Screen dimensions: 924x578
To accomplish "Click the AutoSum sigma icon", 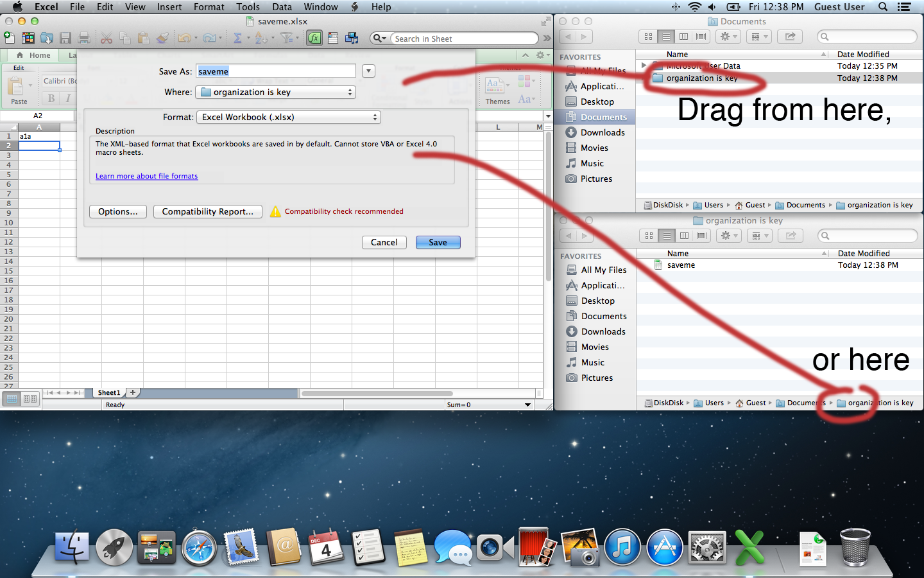I will pos(237,39).
